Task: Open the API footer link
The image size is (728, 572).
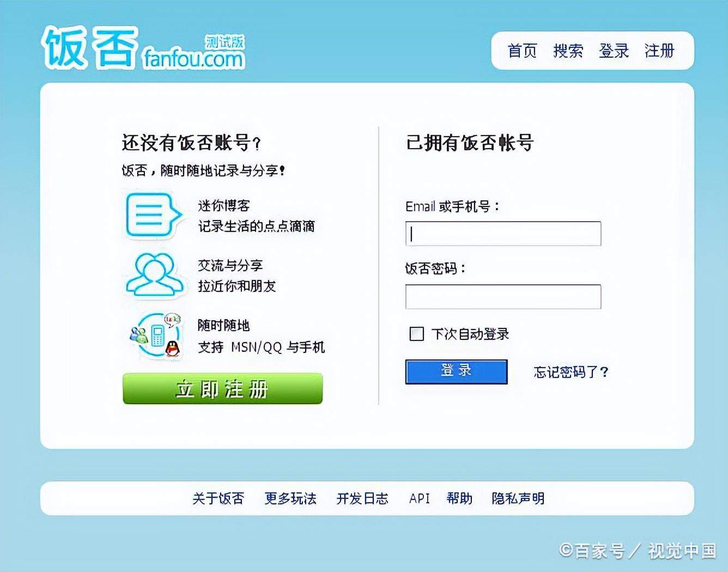Action: 420,498
